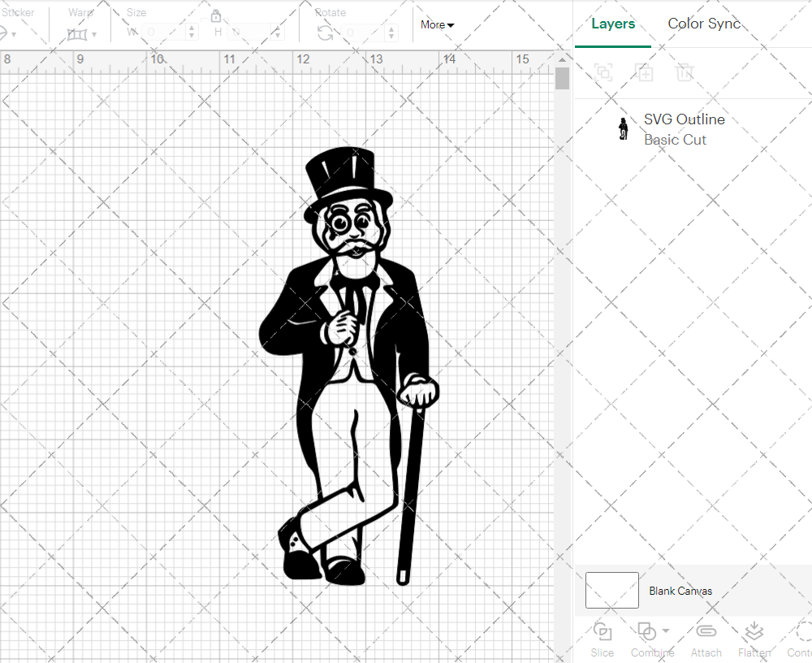Click Basic Cut on the SVG Outline layer
This screenshot has width=812, height=663.
[x=675, y=140]
